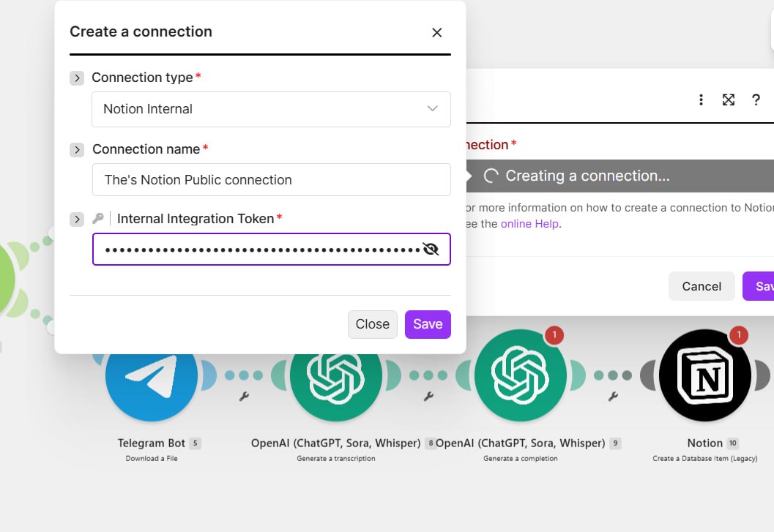Click the Telegram Bot module label
The height and width of the screenshot is (532, 774).
tap(151, 443)
